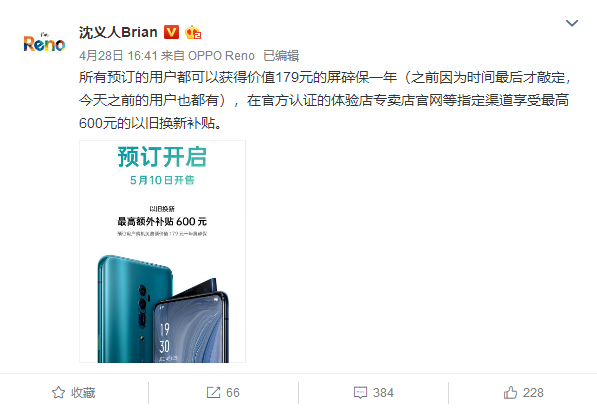View edit history via 已编辑
Image resolution: width=597 pixels, height=410 pixels.
(281, 56)
